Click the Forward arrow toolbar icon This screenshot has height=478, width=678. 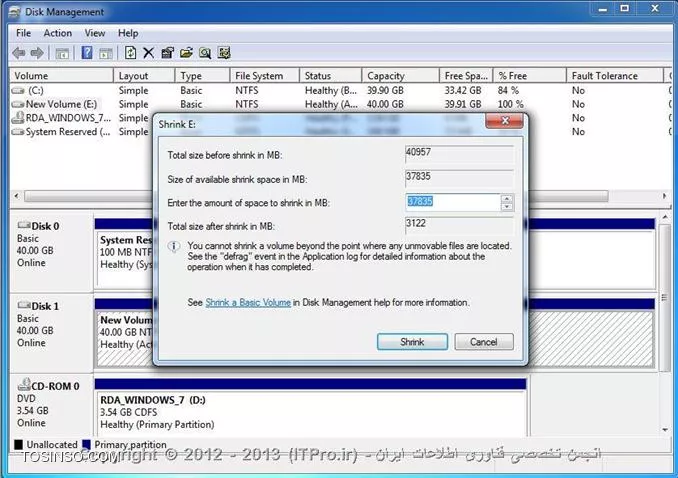(x=37, y=53)
